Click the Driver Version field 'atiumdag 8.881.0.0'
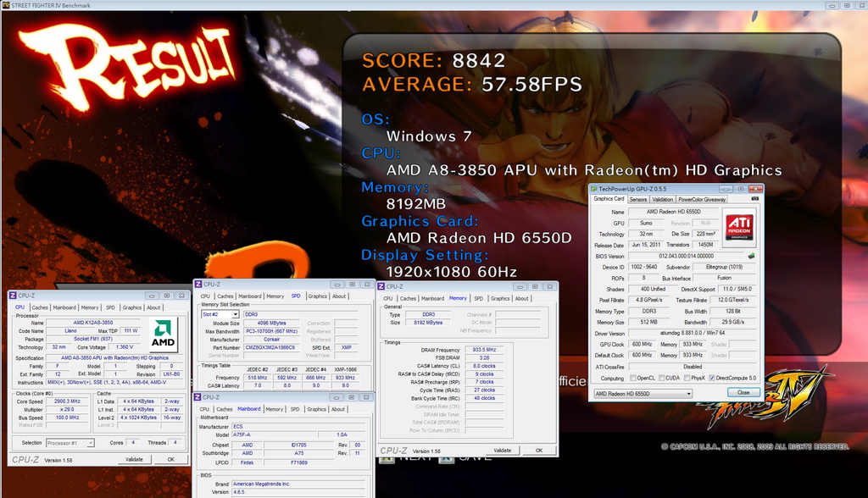The width and height of the screenshot is (868, 498). (692, 333)
